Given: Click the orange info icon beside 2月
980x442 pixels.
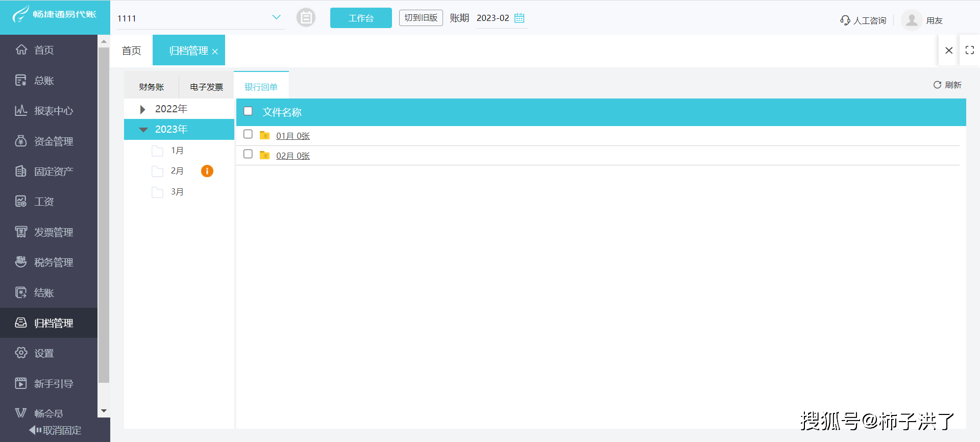Looking at the screenshot, I should 207,171.
